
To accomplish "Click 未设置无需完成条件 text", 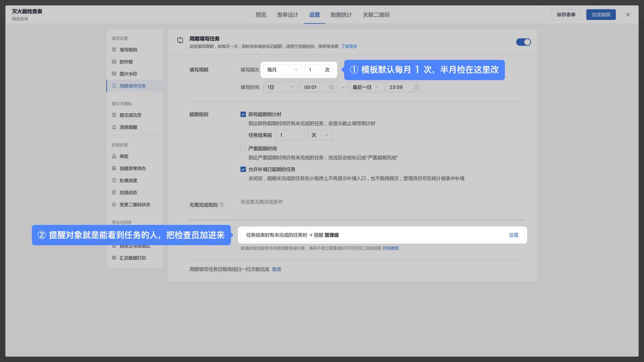I will point(261,202).
